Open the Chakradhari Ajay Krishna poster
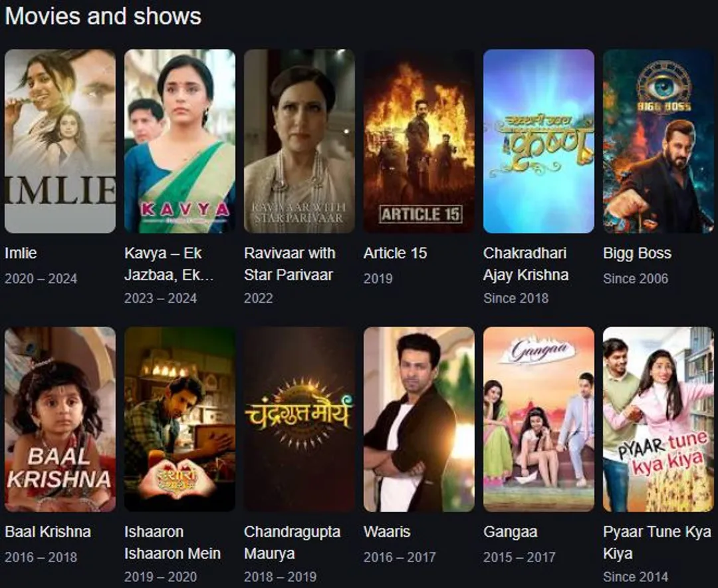This screenshot has height=588, width=718. coord(538,141)
